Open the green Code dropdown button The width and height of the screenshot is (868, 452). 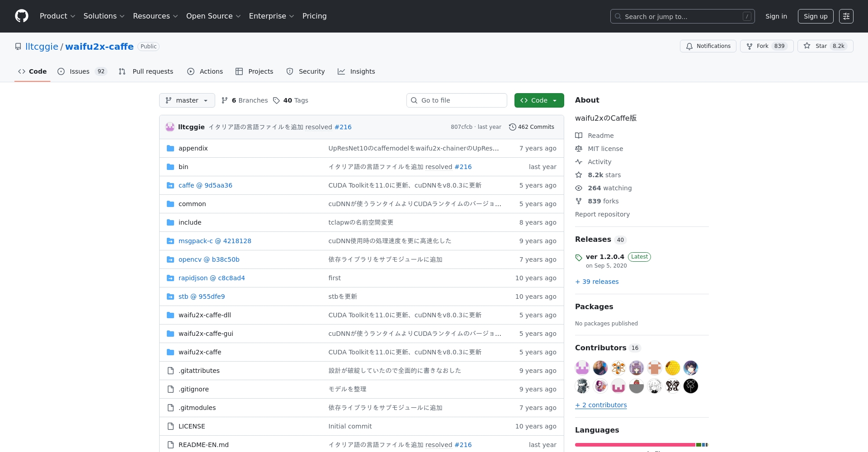pyautogui.click(x=539, y=100)
